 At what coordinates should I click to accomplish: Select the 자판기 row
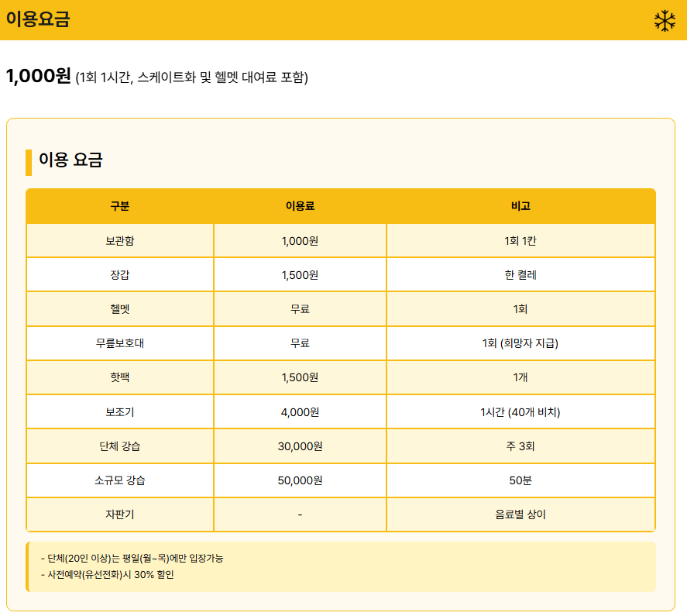tap(120, 514)
